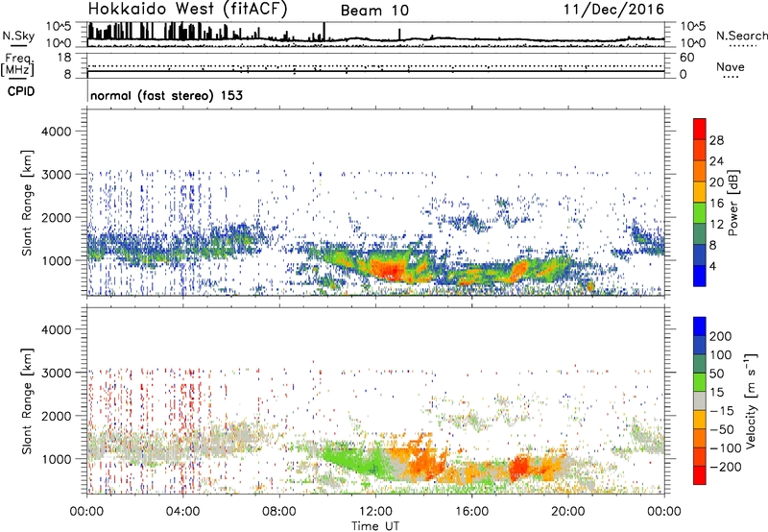Click the Hokkaido West (fitACF) title
This screenshot has width=768, height=532.
tap(187, 10)
